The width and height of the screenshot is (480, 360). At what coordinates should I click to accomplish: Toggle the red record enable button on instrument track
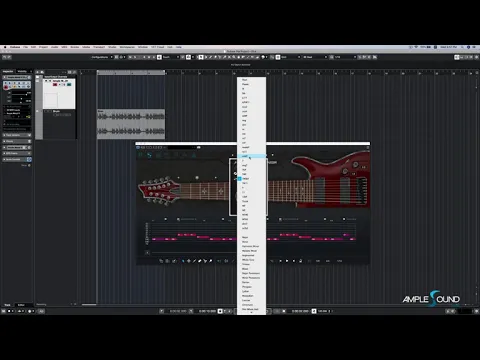tap(55, 84)
